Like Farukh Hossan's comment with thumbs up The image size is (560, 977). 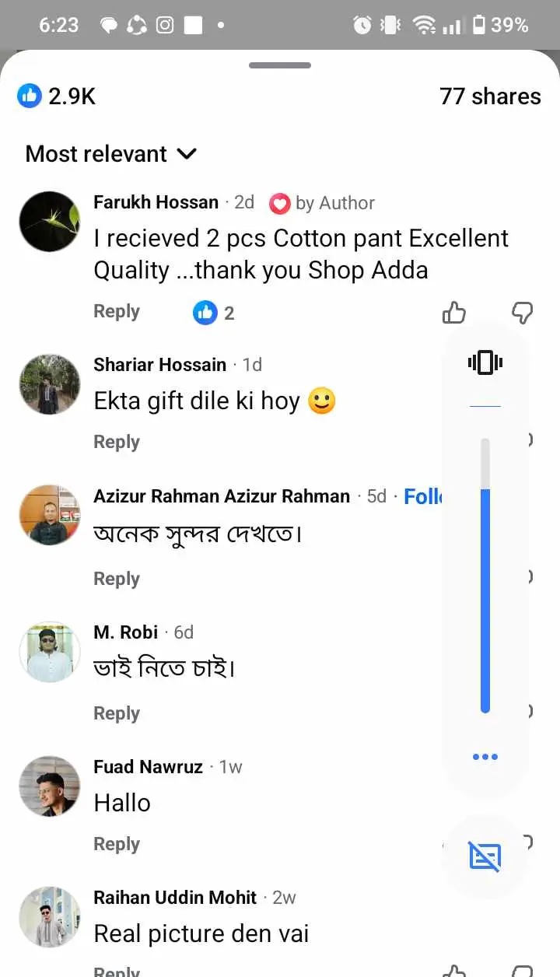pyautogui.click(x=454, y=313)
